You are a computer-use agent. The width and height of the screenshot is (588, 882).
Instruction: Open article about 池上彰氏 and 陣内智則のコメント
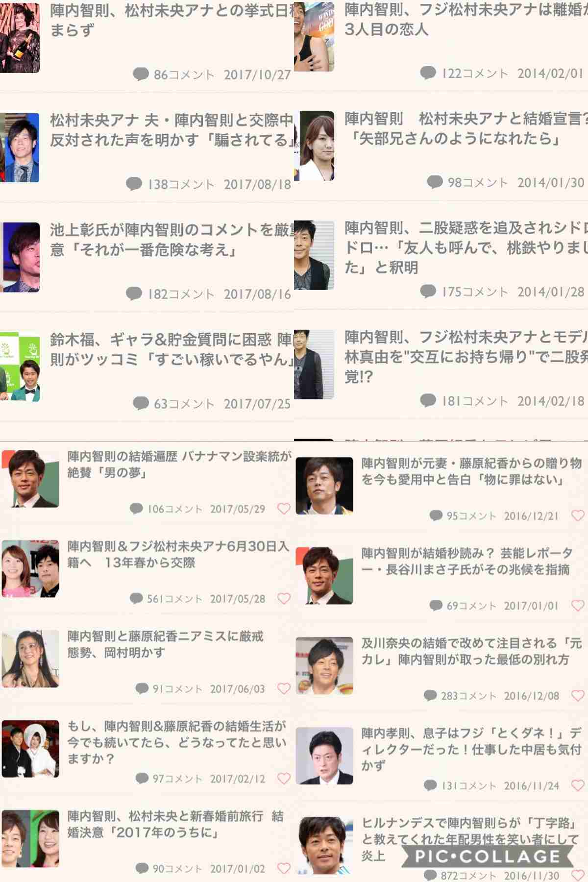pos(171,240)
